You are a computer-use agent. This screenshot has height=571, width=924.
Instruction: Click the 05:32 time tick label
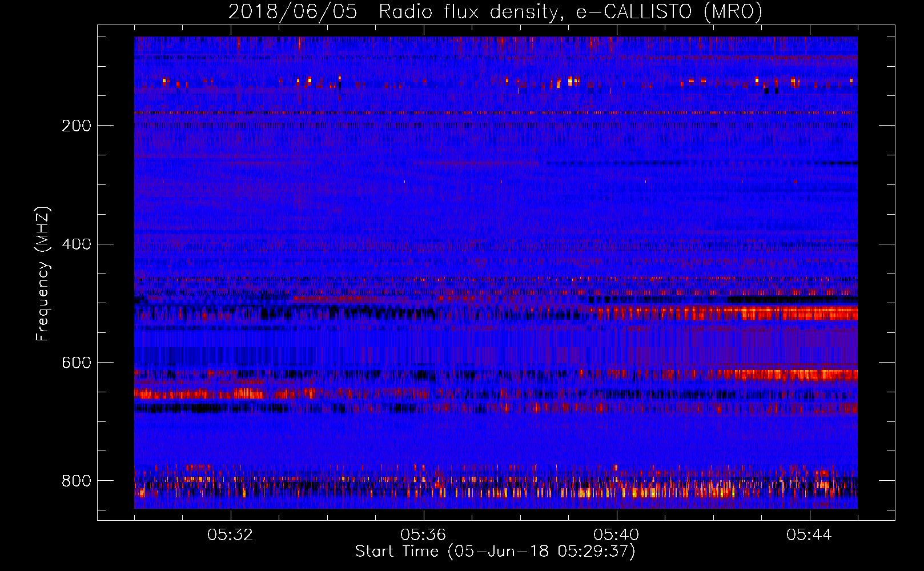coord(230,534)
